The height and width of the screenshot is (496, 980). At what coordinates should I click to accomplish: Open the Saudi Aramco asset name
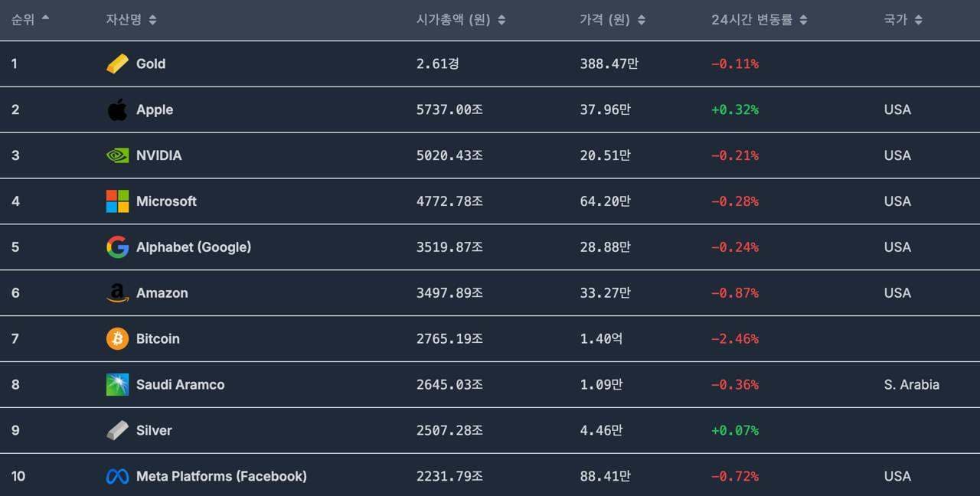[180, 384]
